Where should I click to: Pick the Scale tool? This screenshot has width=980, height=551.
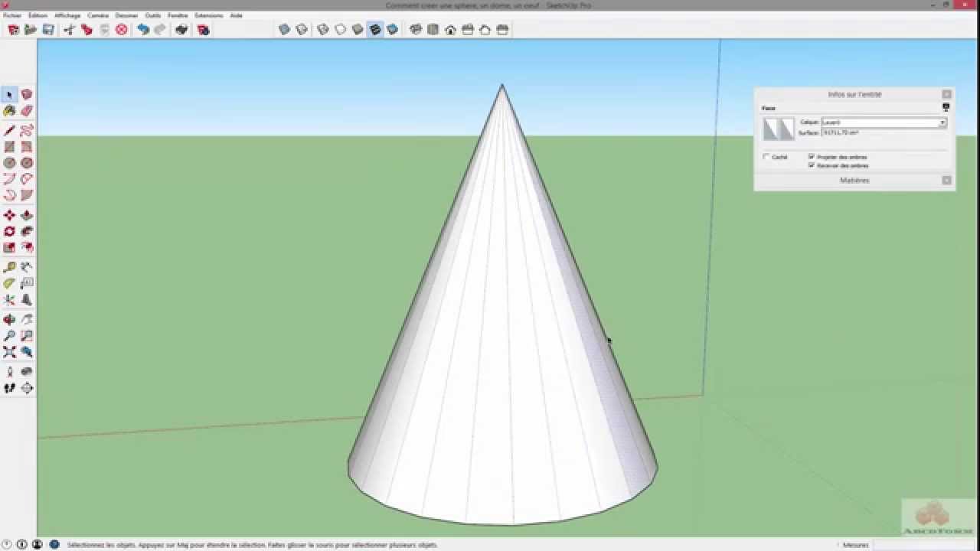[9, 248]
